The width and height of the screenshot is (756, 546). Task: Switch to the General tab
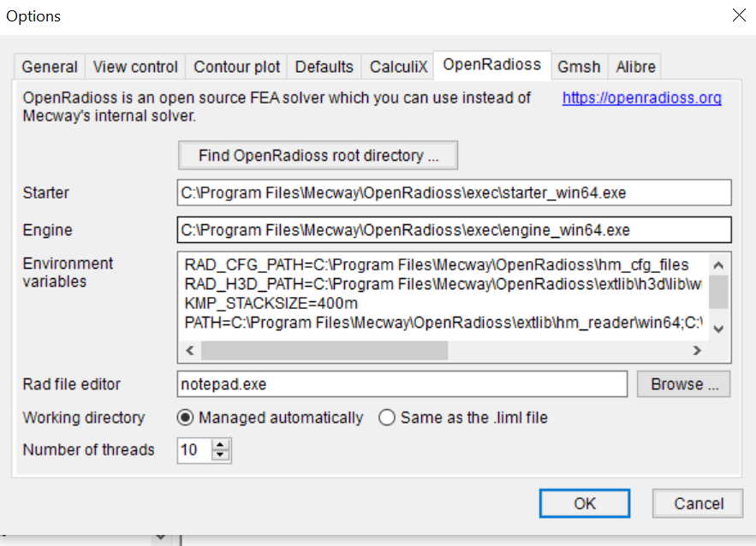(50, 67)
